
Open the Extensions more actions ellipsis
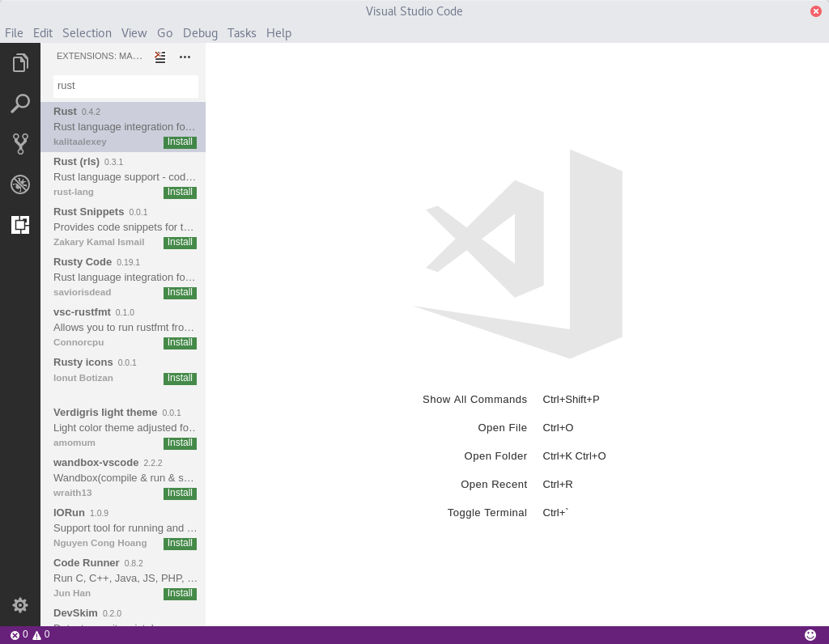[185, 57]
